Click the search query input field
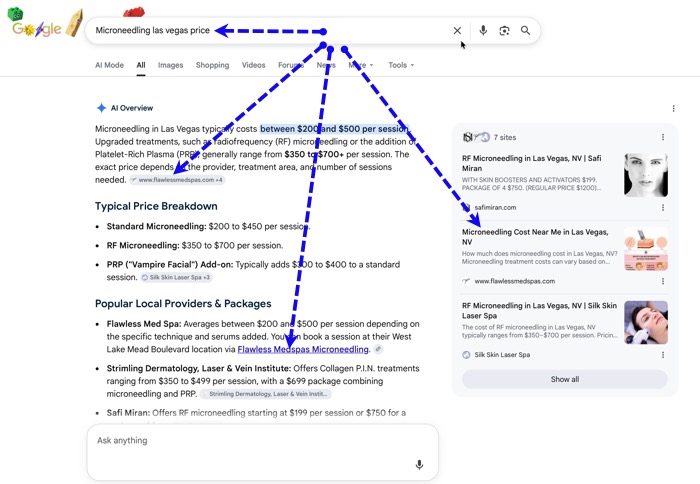 coord(268,30)
